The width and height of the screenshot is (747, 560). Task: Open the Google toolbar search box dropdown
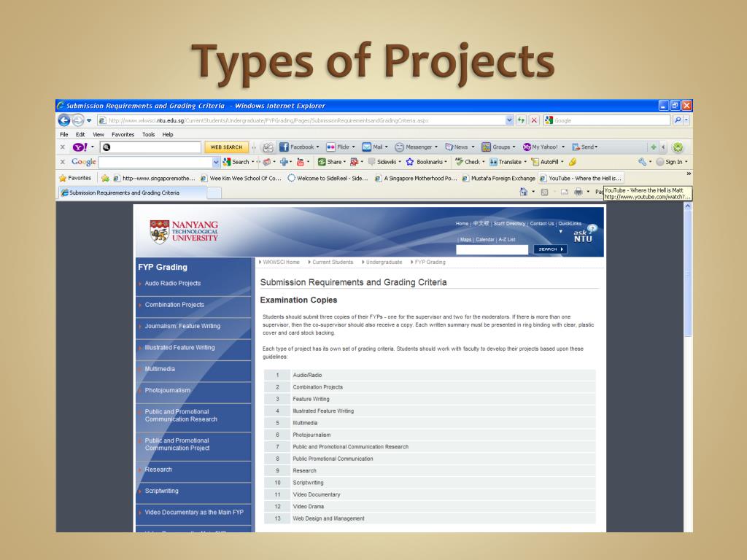pyautogui.click(x=216, y=162)
